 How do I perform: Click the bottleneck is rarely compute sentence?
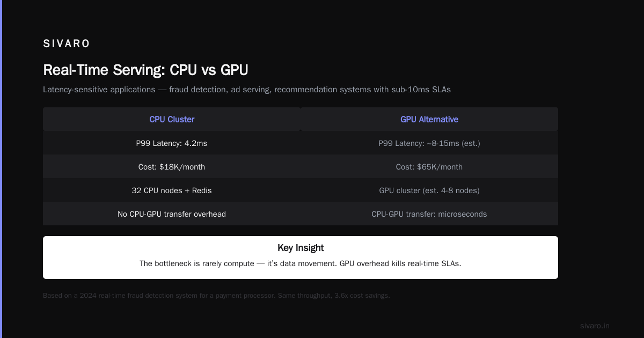pos(301,263)
